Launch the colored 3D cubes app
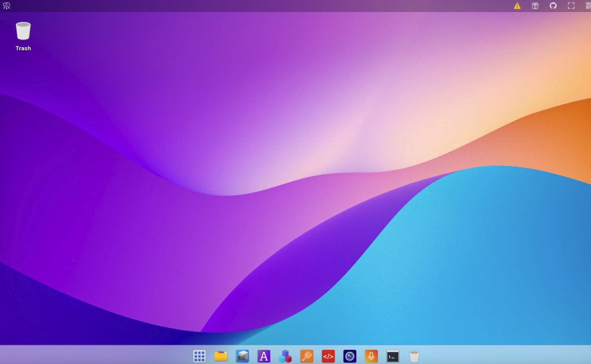This screenshot has height=364, width=591. tap(285, 356)
